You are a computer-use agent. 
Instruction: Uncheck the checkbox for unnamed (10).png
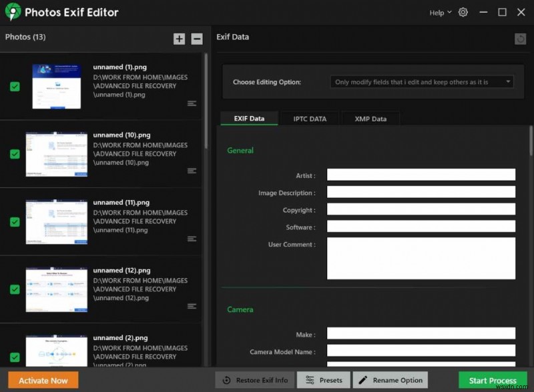[x=14, y=154]
